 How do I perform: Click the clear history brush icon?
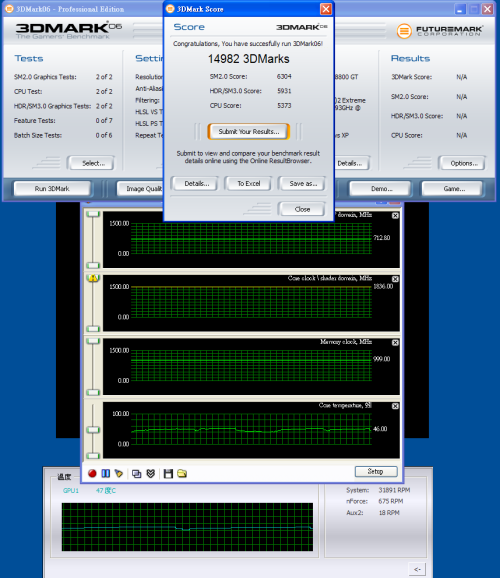click(x=119, y=474)
